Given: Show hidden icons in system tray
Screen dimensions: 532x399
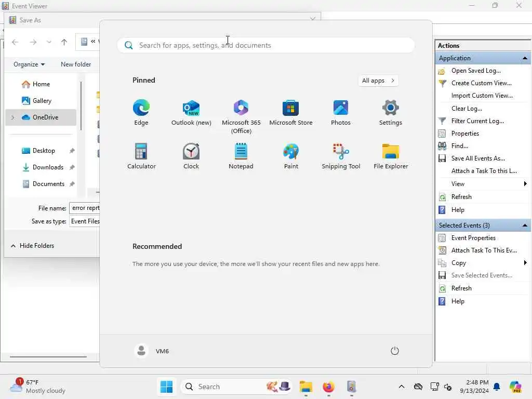Looking at the screenshot, I should (402, 387).
